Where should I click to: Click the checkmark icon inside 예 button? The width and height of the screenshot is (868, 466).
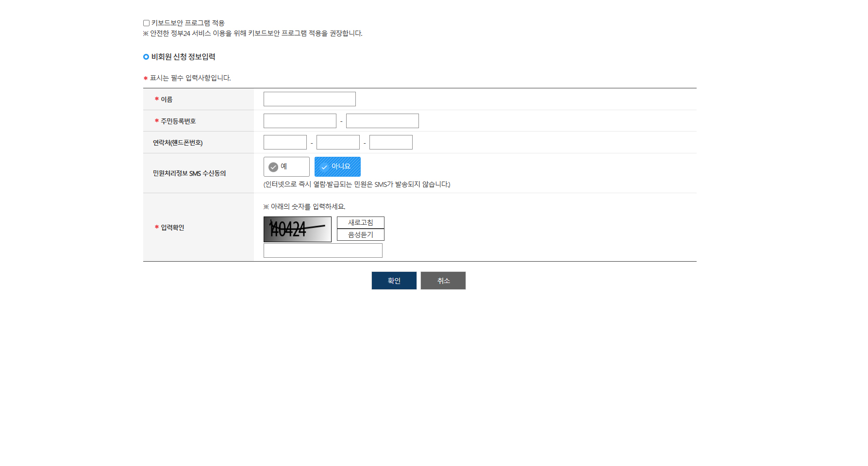pyautogui.click(x=273, y=166)
